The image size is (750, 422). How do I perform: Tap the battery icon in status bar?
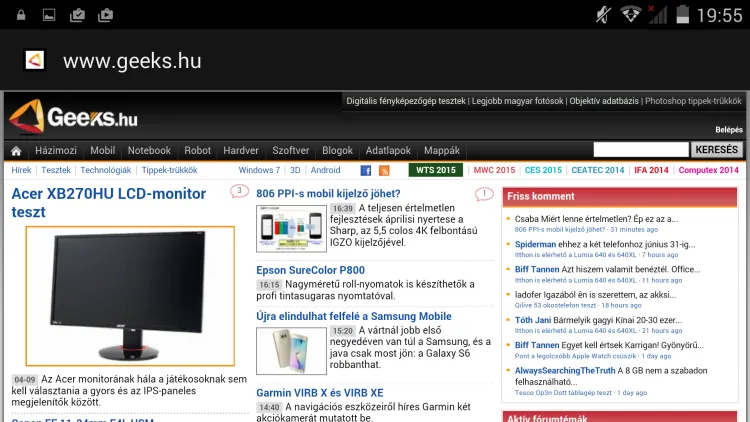click(683, 14)
